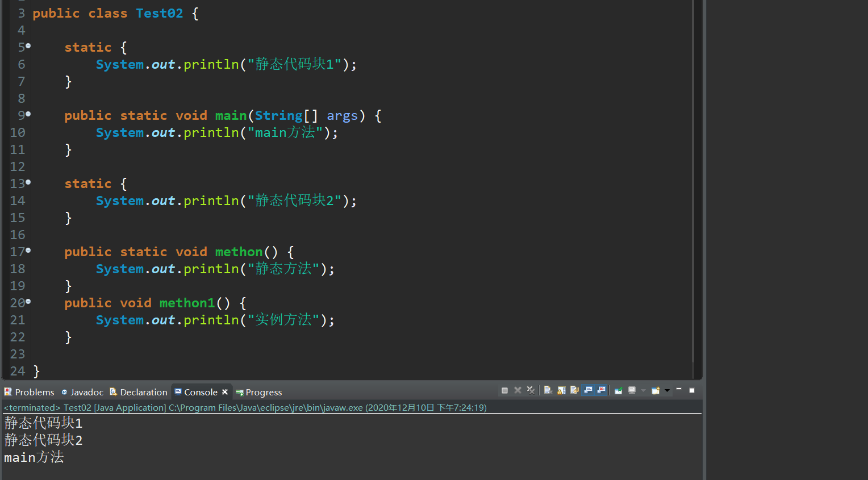The width and height of the screenshot is (868, 480).
Task: Click the Terminate button in Console toolbar
Action: click(504, 390)
